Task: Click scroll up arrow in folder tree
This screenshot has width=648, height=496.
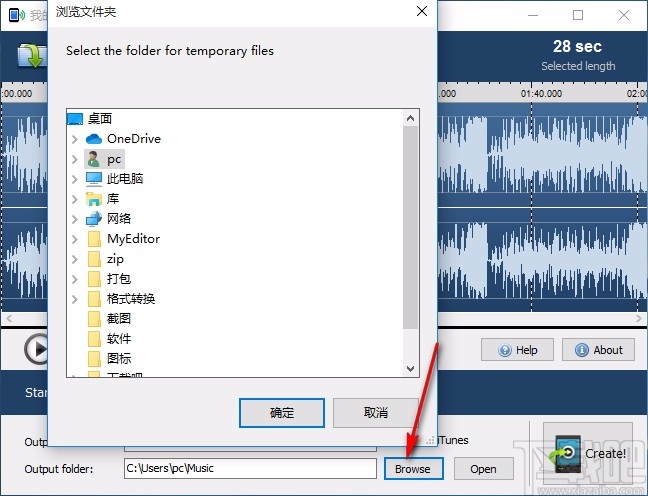Action: [x=410, y=119]
